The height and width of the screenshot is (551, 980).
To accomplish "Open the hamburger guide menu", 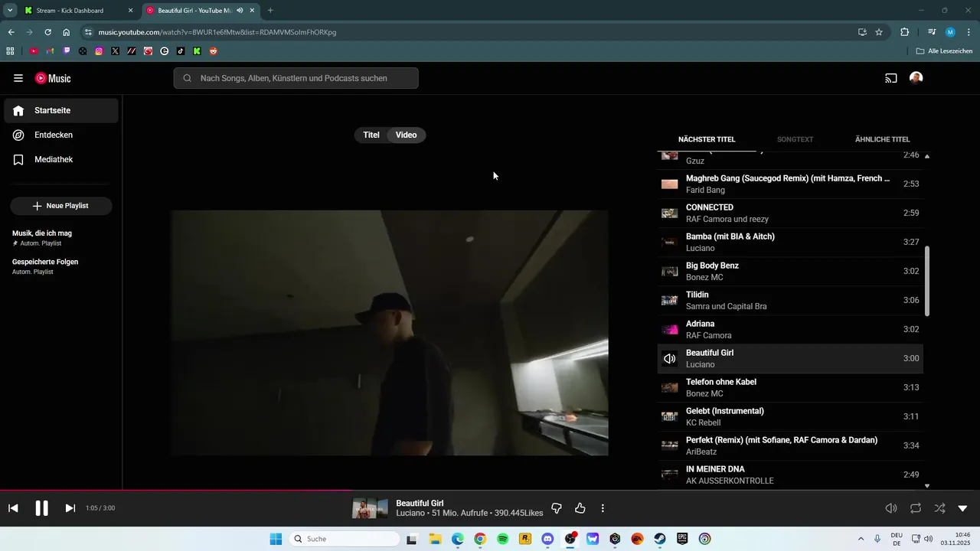I will [x=18, y=78].
